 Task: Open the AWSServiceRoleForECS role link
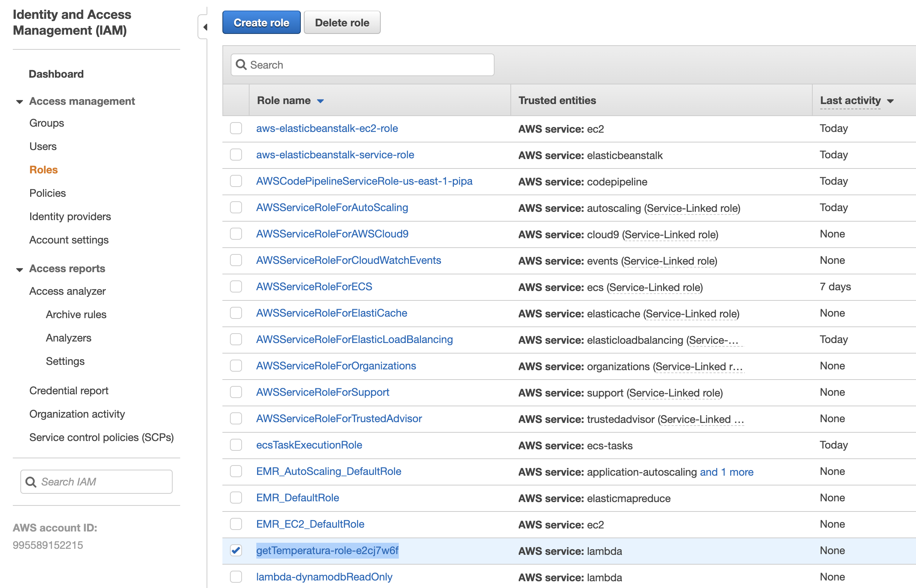coord(314,287)
